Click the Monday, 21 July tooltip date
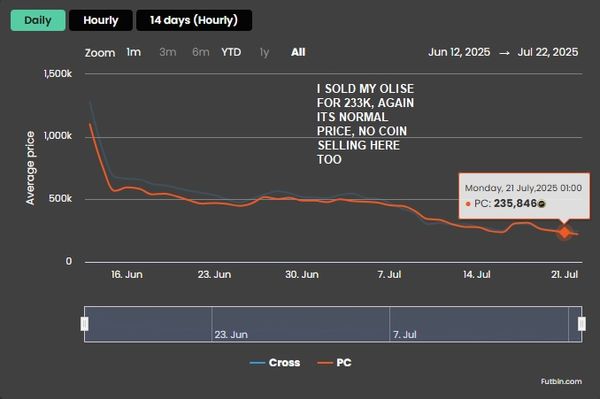This screenshot has width=600, height=399. click(523, 188)
